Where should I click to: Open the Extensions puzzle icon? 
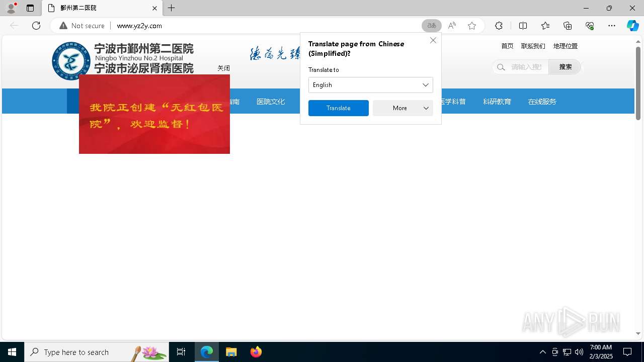(499, 26)
